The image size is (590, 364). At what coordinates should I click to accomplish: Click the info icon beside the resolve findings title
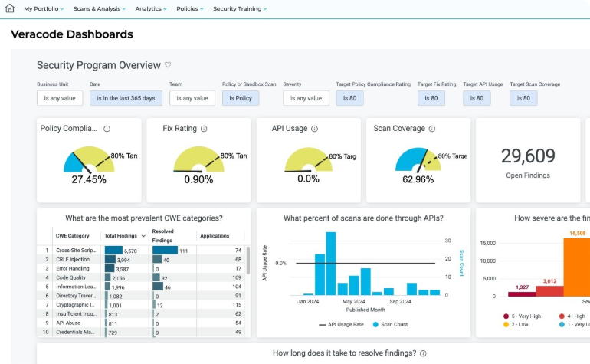pos(423,353)
